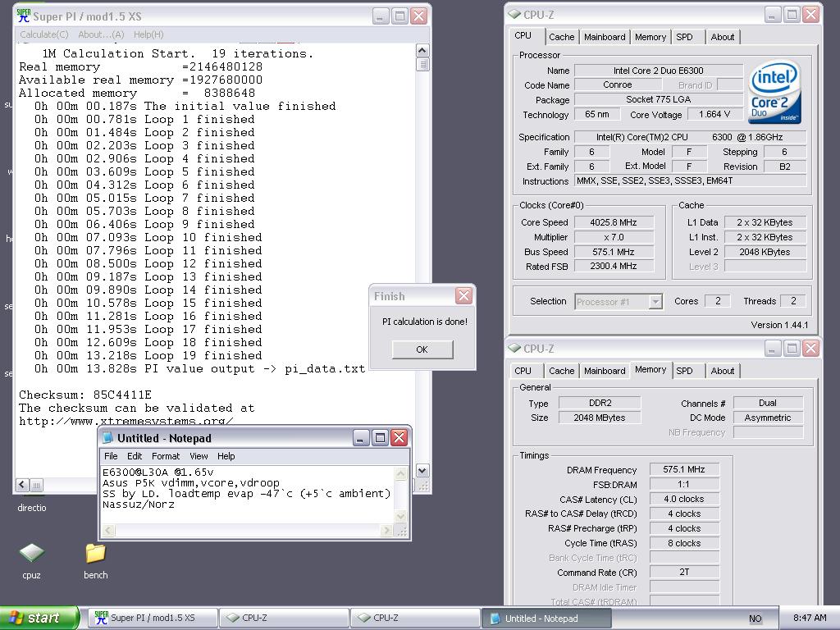Click the Loop 19 finished line
Viewport: 840px width, 630px height.
coord(148,355)
